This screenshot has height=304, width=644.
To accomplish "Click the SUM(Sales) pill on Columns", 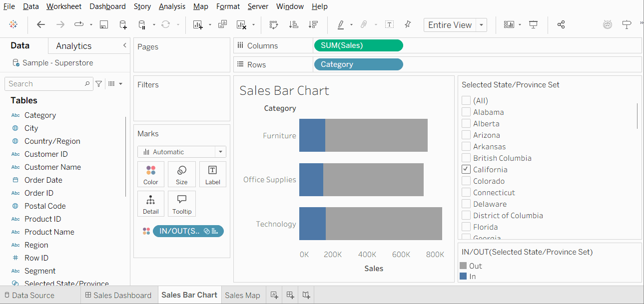I will (358, 45).
